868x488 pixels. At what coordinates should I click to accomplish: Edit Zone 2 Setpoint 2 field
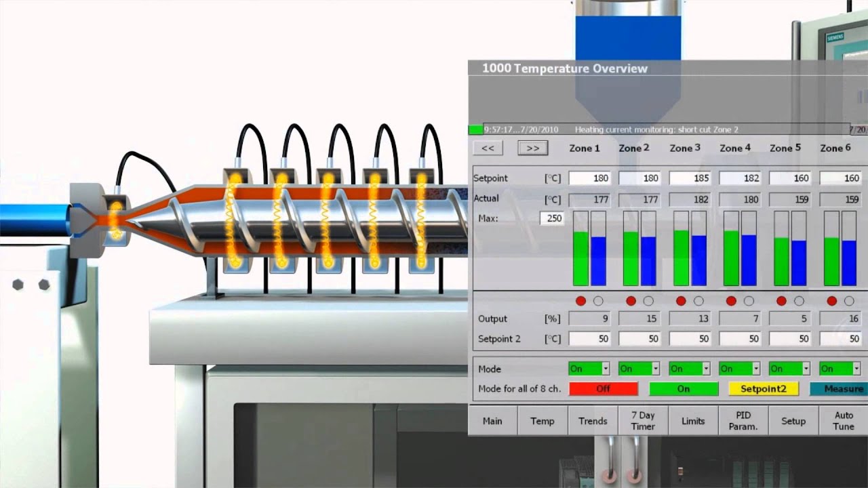click(639, 338)
